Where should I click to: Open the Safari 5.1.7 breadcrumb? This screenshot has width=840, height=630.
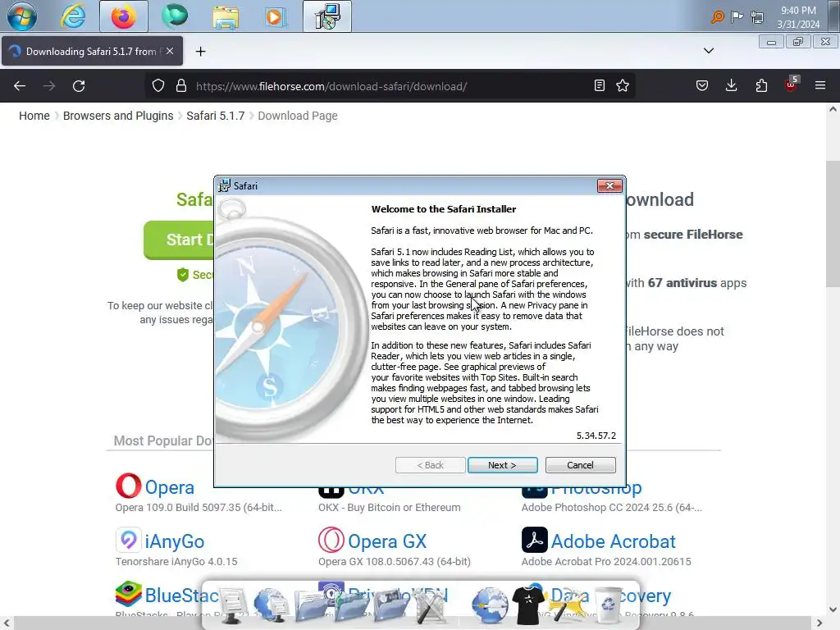(216, 116)
